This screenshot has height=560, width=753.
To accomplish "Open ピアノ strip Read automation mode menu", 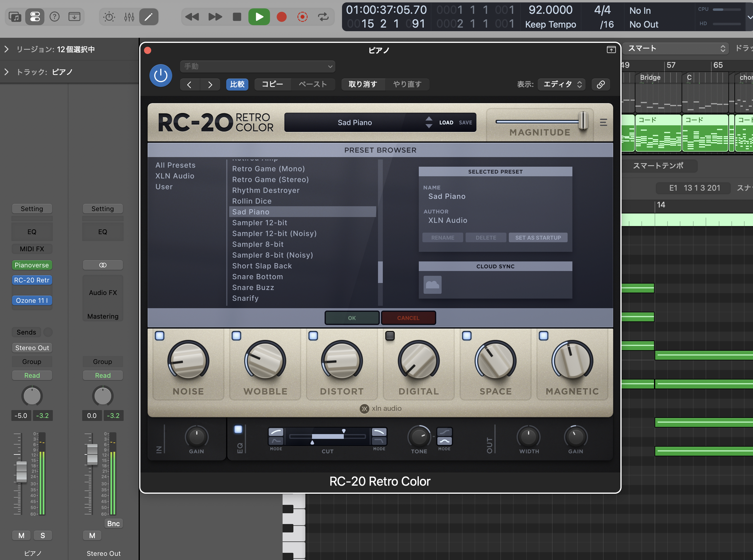I will [32, 376].
